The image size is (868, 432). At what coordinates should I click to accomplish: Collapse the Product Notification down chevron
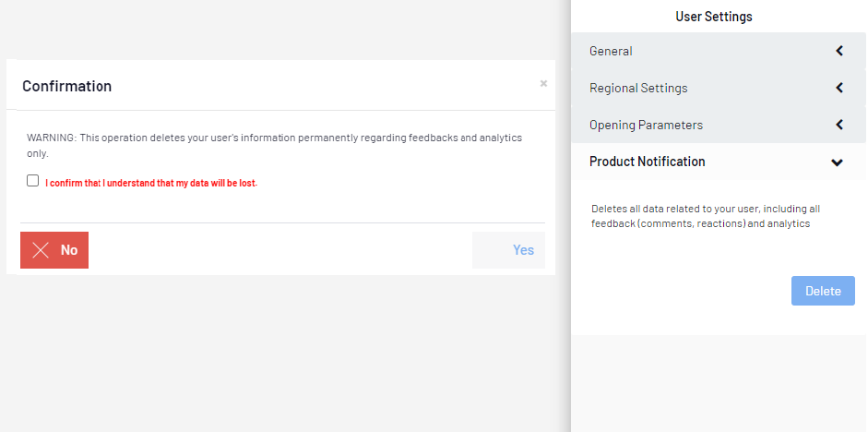pyautogui.click(x=837, y=162)
